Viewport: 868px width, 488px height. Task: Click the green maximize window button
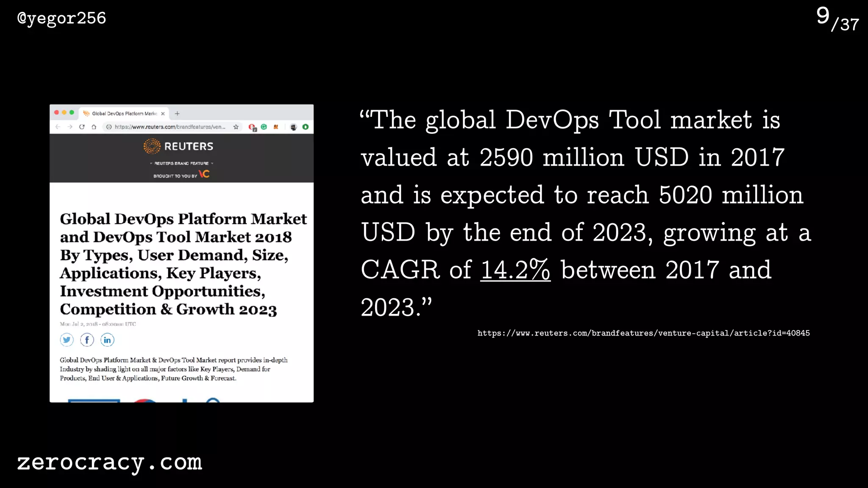72,113
